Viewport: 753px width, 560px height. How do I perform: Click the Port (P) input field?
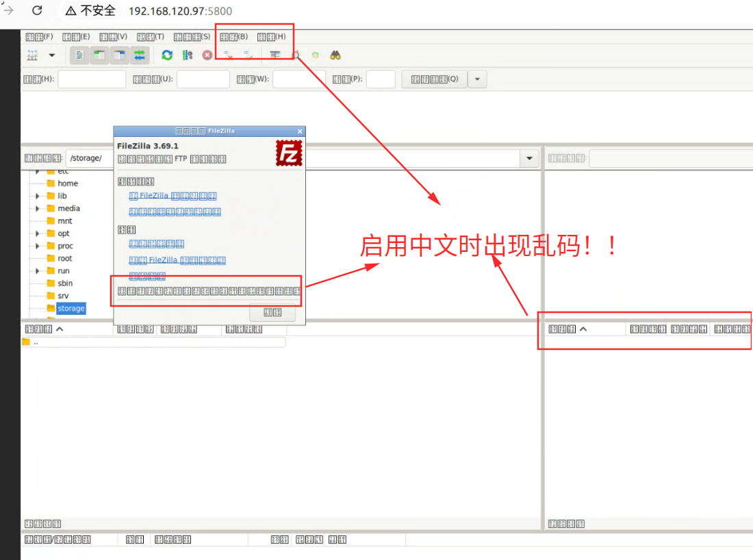[381, 79]
